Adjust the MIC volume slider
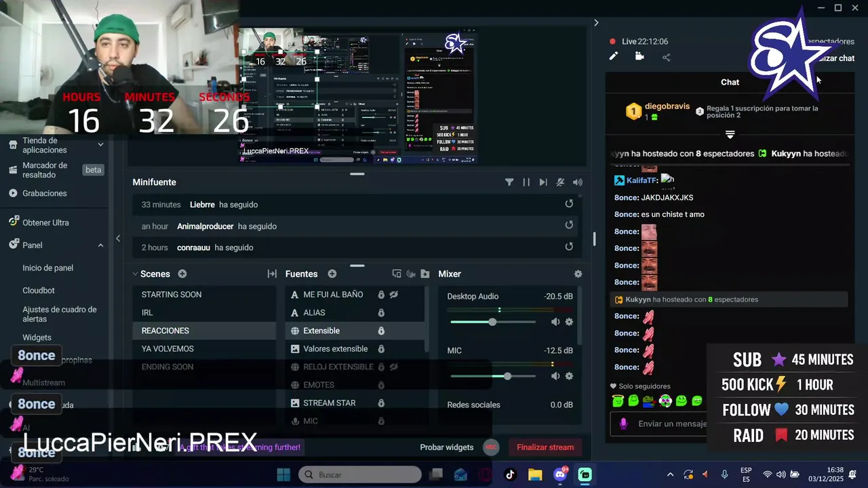The image size is (868, 488). [493, 376]
